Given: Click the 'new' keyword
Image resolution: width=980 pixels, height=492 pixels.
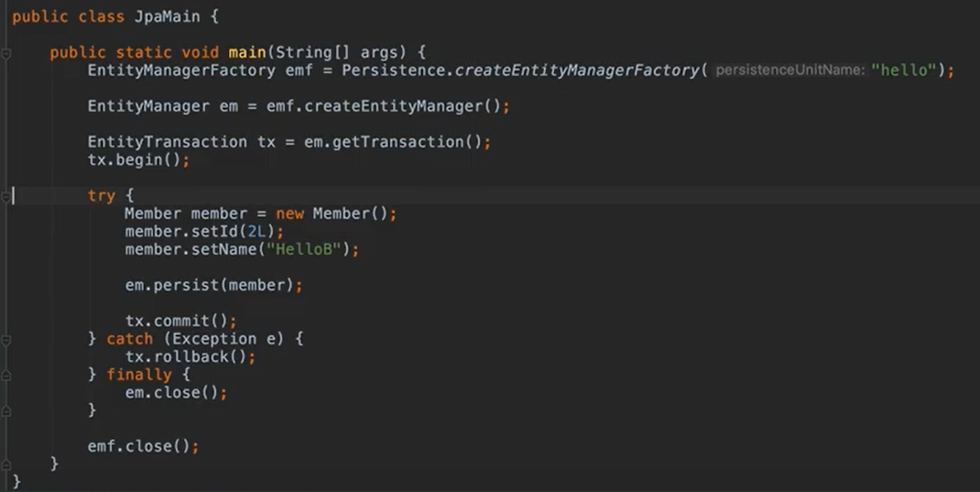Looking at the screenshot, I should tap(290, 213).
